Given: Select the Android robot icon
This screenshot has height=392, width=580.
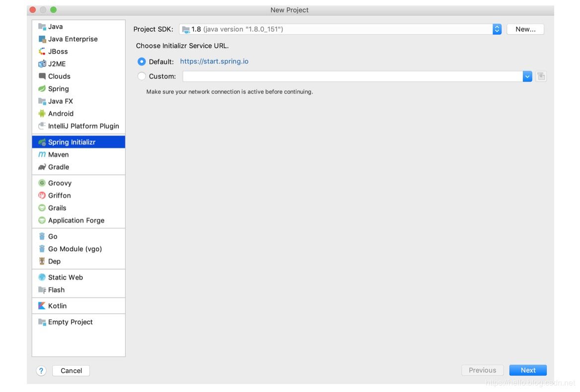Looking at the screenshot, I should click(42, 114).
